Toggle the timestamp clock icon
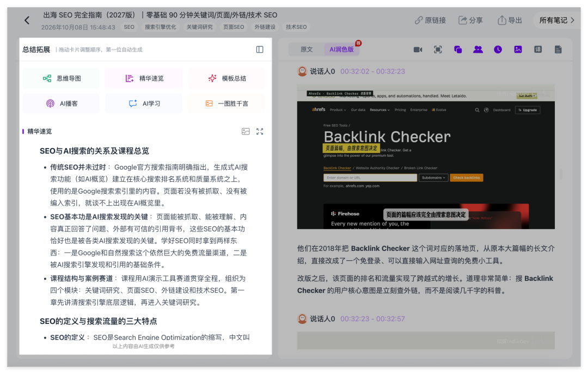588x374 pixels. coord(498,50)
